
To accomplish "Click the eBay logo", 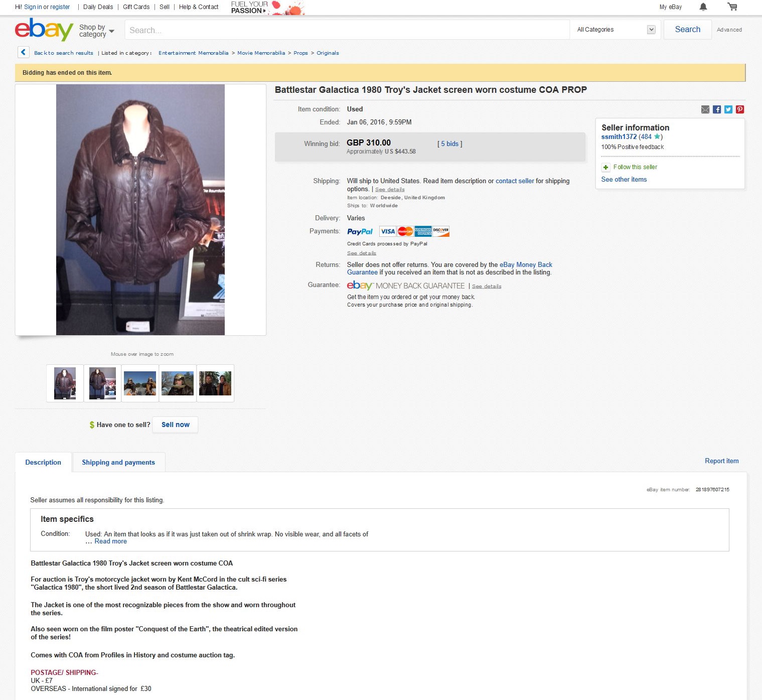I will pos(44,30).
